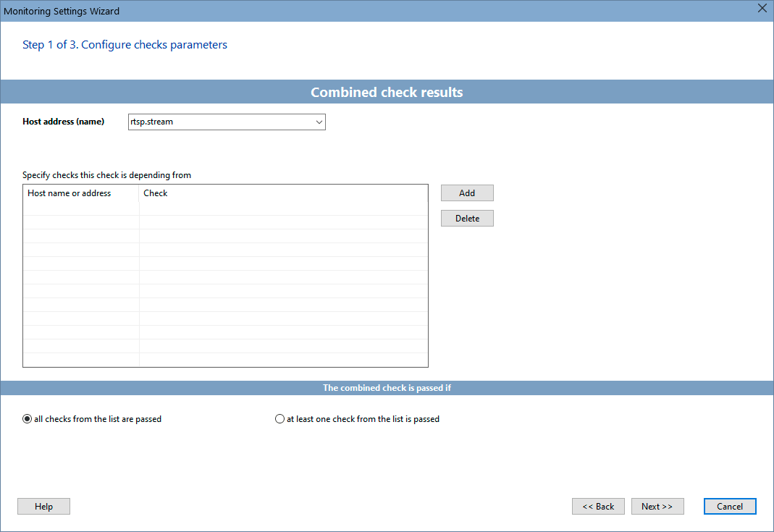
Task: Click the 'Step 1 of 3' heading text
Action: pyautogui.click(x=125, y=45)
